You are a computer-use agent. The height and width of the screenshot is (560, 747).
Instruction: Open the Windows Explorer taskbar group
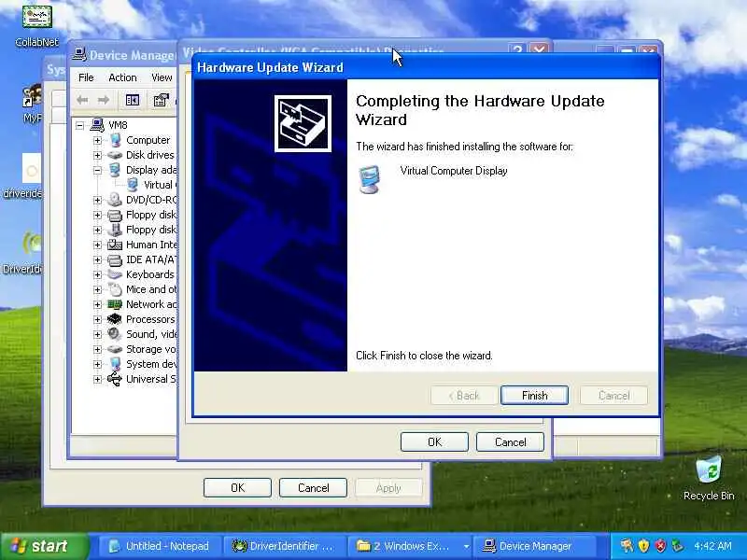click(x=409, y=546)
